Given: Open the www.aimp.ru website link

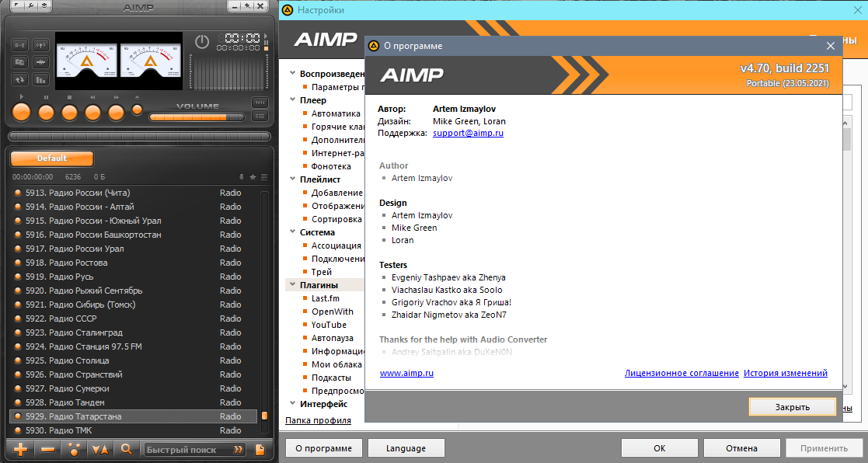Looking at the screenshot, I should pyautogui.click(x=406, y=373).
